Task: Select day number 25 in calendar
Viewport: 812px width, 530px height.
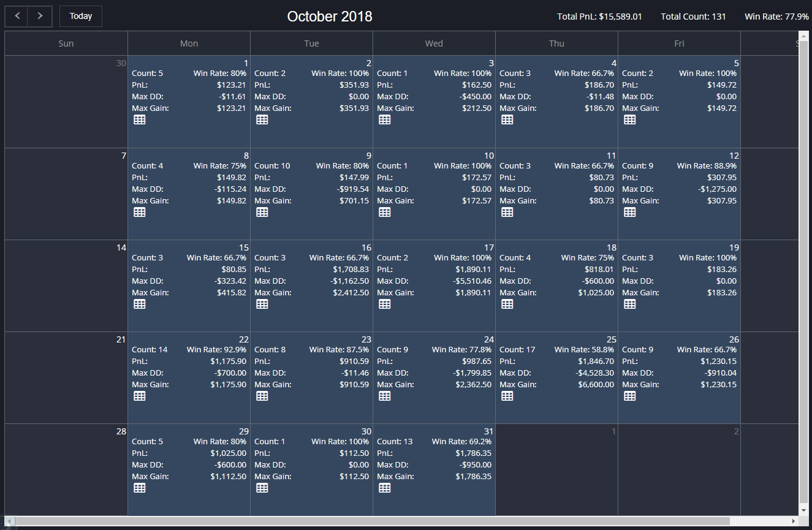Action: pyautogui.click(x=611, y=339)
